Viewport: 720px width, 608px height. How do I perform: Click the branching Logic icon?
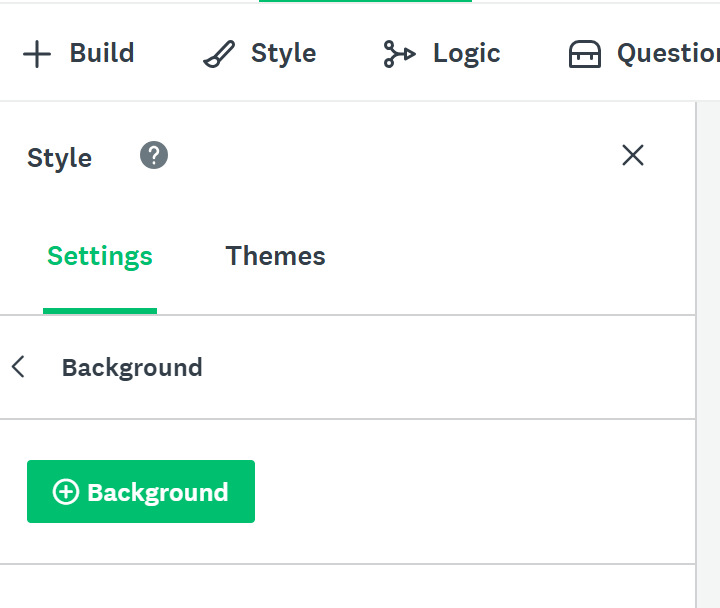(x=399, y=54)
